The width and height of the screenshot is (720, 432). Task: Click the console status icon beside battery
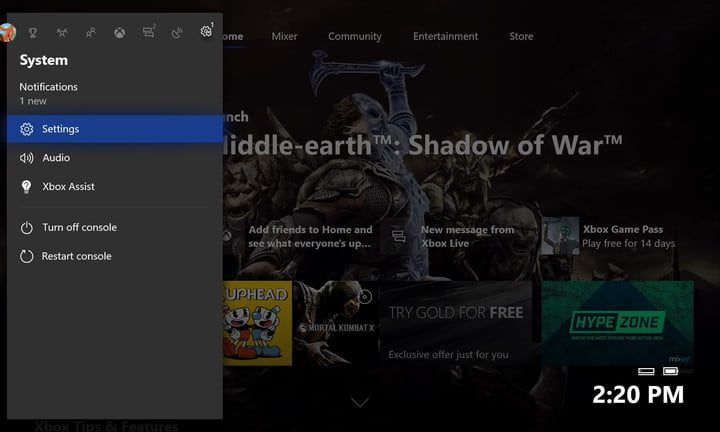click(646, 371)
